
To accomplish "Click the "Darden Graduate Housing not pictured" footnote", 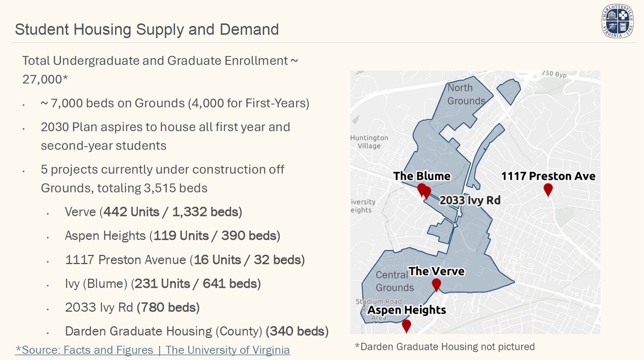I will click(445, 347).
